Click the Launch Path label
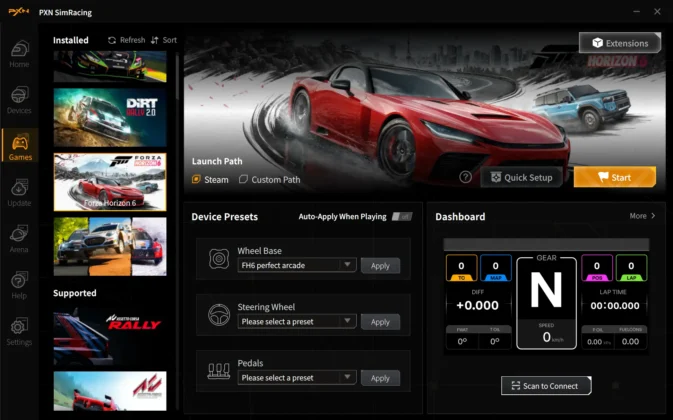The width and height of the screenshot is (673, 420). pyautogui.click(x=217, y=161)
